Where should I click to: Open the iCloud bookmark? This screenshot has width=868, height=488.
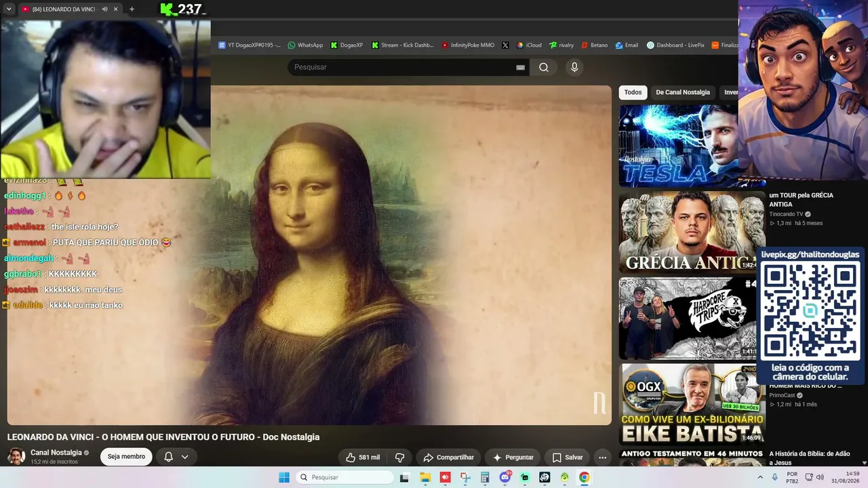pos(529,45)
